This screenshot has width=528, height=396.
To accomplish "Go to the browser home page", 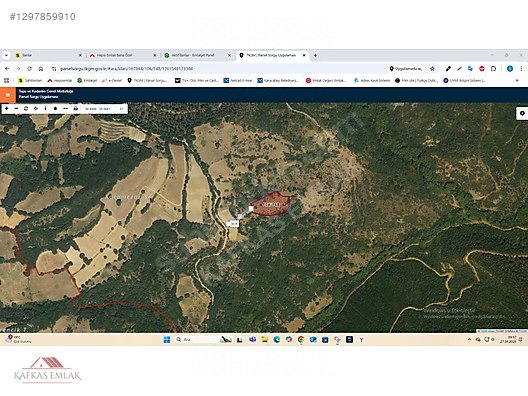I will [x=41, y=69].
